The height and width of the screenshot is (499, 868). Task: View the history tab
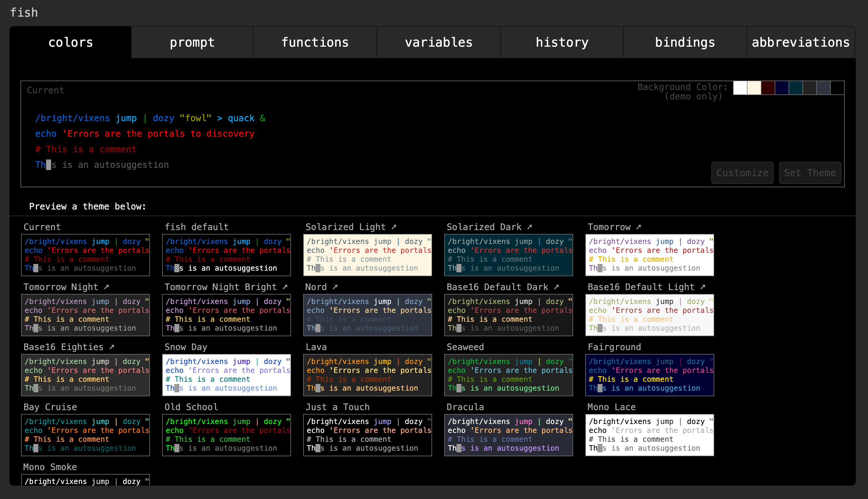tap(562, 42)
